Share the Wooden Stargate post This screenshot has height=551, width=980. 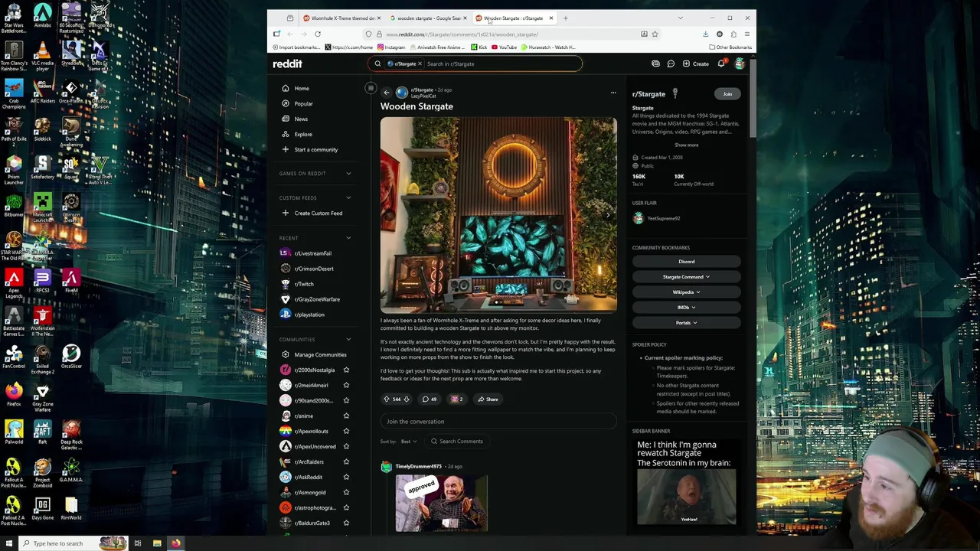[488, 399]
